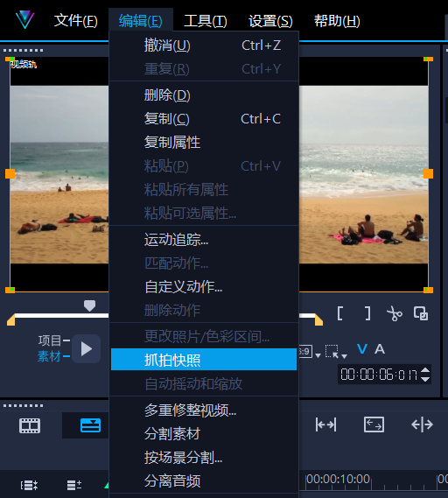Viewport: 448px width, 498px height.
Task: Click the preview scrubber playhead handle
Action: (x=89, y=305)
